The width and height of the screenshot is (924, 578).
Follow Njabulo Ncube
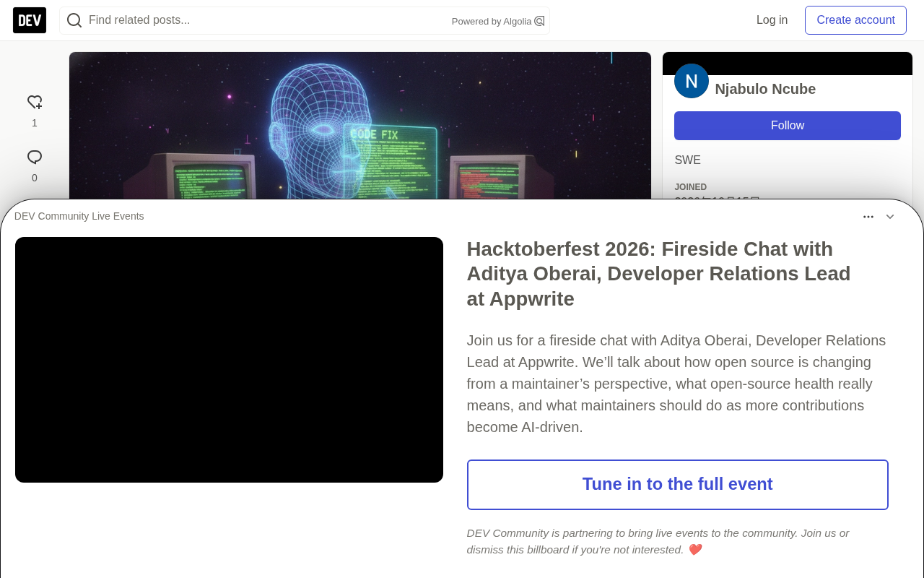click(x=788, y=126)
